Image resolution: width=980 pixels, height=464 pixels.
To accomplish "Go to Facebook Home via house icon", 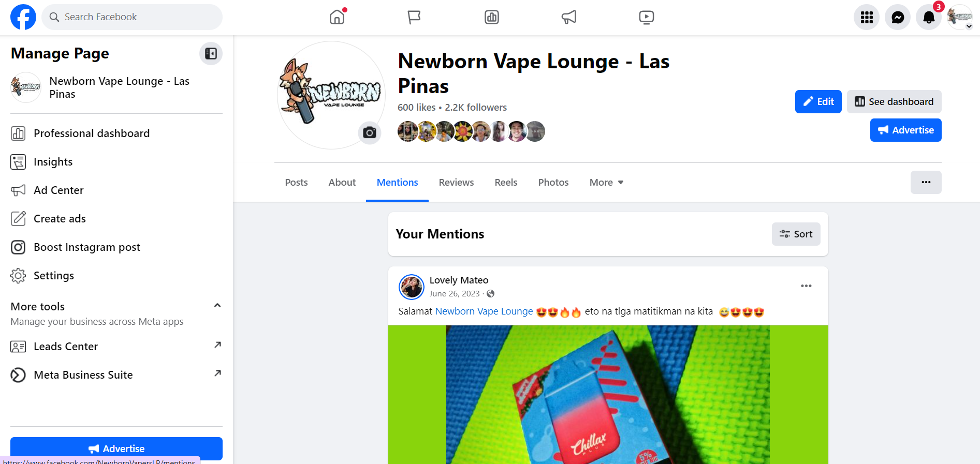I will pos(337,17).
